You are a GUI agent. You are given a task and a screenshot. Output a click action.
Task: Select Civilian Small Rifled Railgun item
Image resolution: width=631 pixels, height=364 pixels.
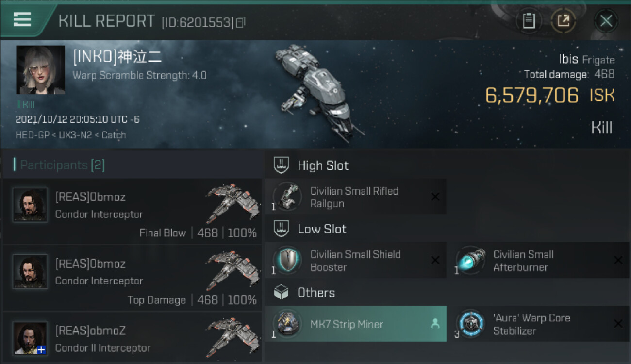click(x=355, y=197)
